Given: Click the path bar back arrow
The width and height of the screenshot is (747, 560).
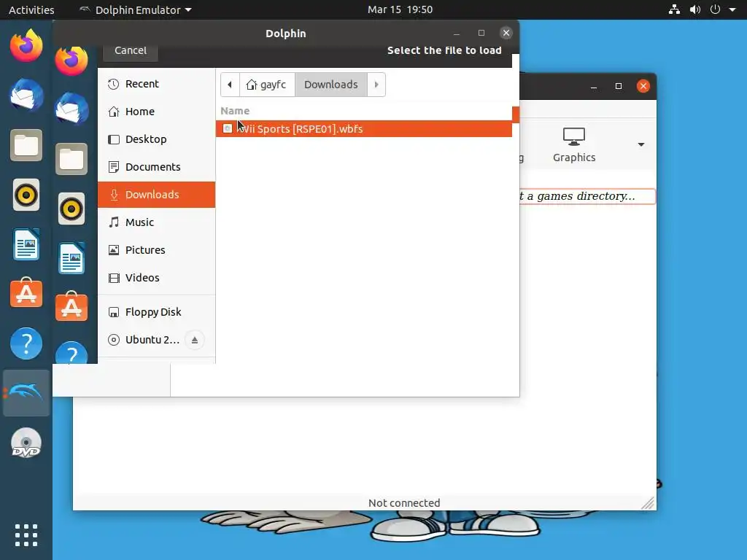Looking at the screenshot, I should (x=230, y=85).
